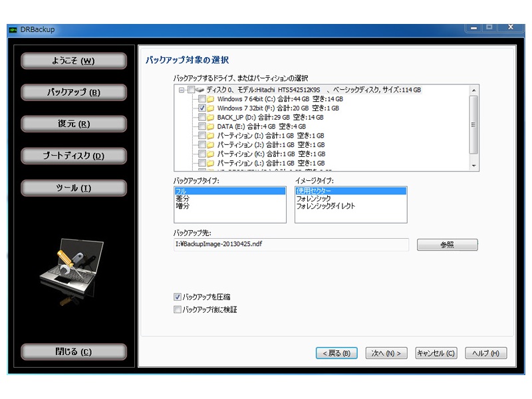
Task: Click the hard disk icon for ディスク 0
Action: (x=199, y=90)
